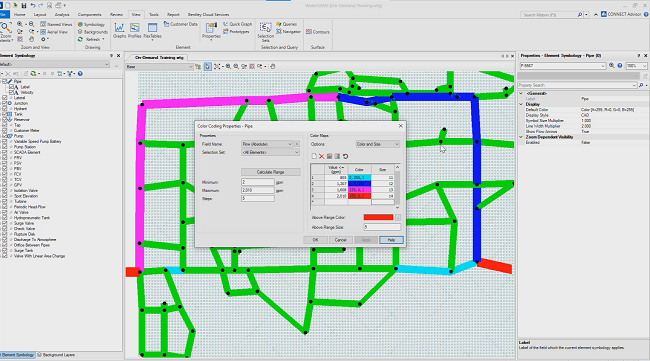The height and width of the screenshot is (361, 650).
Task: Click the Graphs icon in the ribbon
Action: pyautogui.click(x=119, y=31)
